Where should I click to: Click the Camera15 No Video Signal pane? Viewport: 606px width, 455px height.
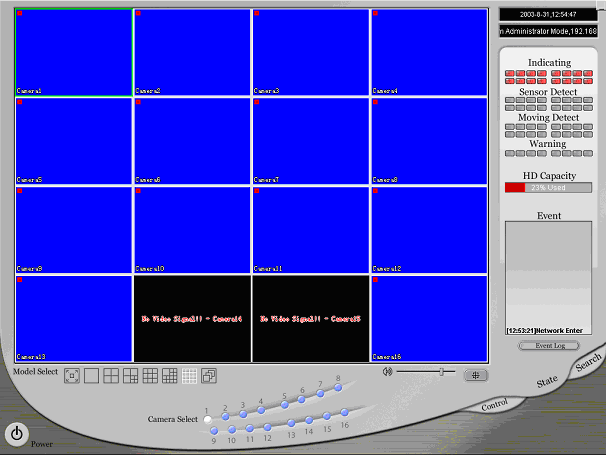click(311, 319)
